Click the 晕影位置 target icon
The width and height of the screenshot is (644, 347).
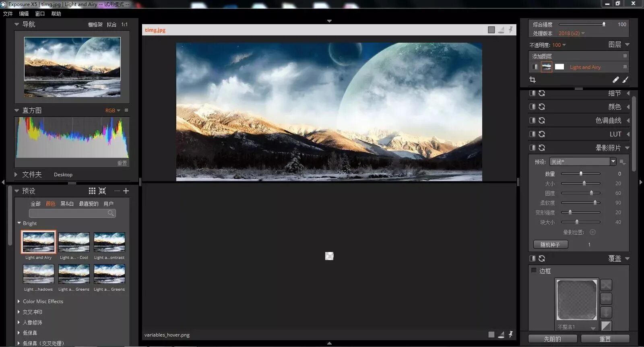(592, 232)
